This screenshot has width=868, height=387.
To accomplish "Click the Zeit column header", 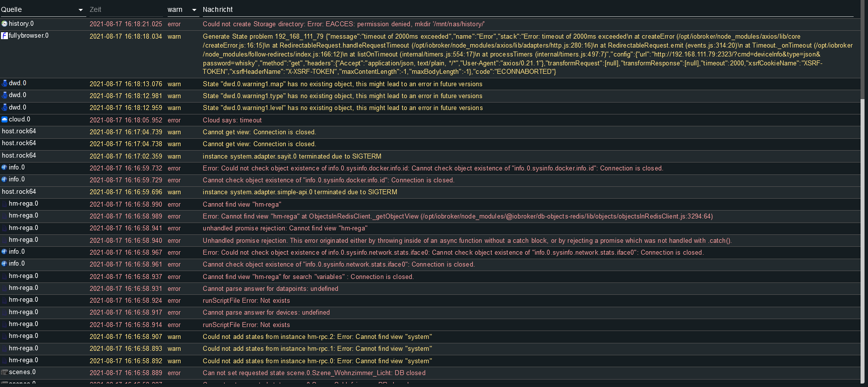I will coord(95,9).
